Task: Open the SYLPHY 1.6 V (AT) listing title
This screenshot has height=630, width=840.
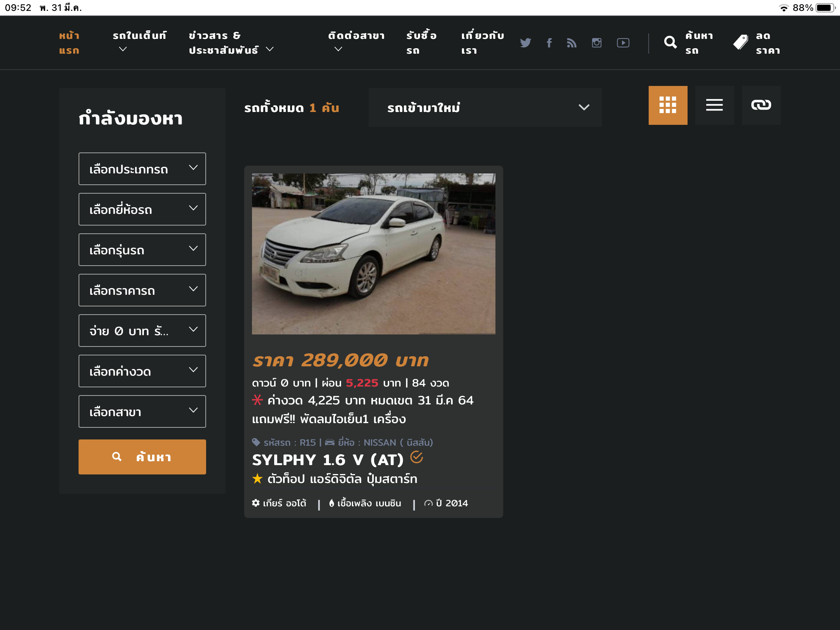Action: point(327,460)
